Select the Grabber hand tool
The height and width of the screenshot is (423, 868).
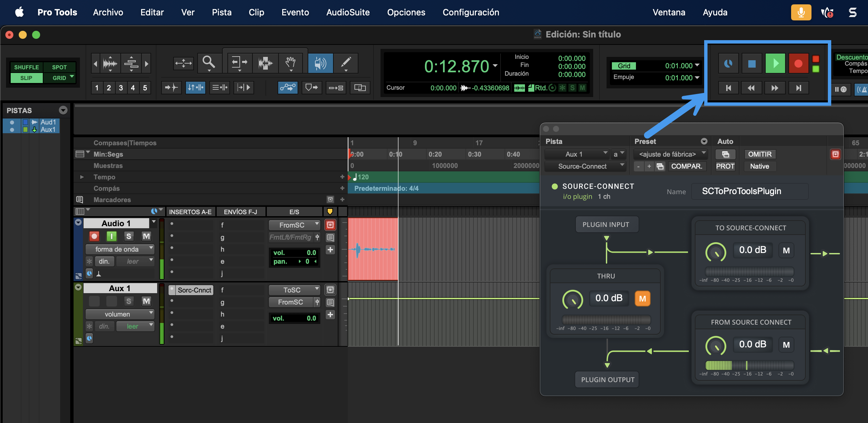(291, 63)
